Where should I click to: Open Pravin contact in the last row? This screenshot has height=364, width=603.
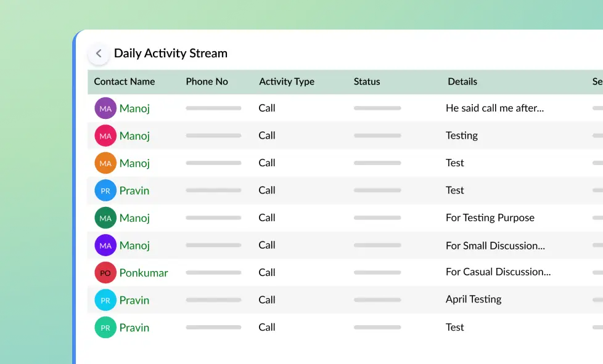(x=134, y=328)
